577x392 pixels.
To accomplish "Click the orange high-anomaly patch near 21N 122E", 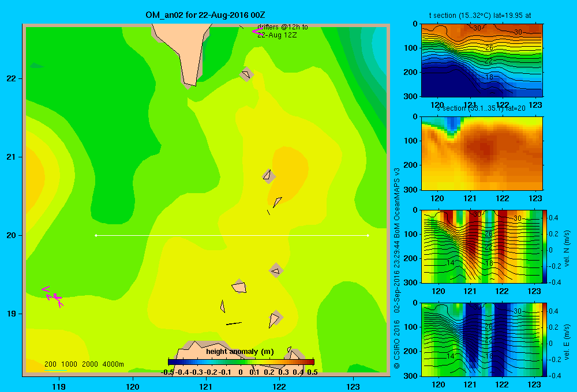I will tap(289, 173).
